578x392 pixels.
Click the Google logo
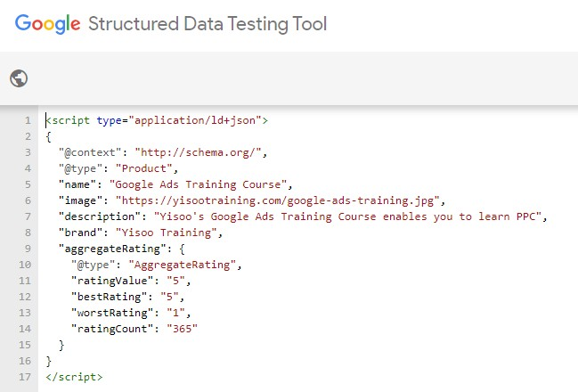coord(47,24)
